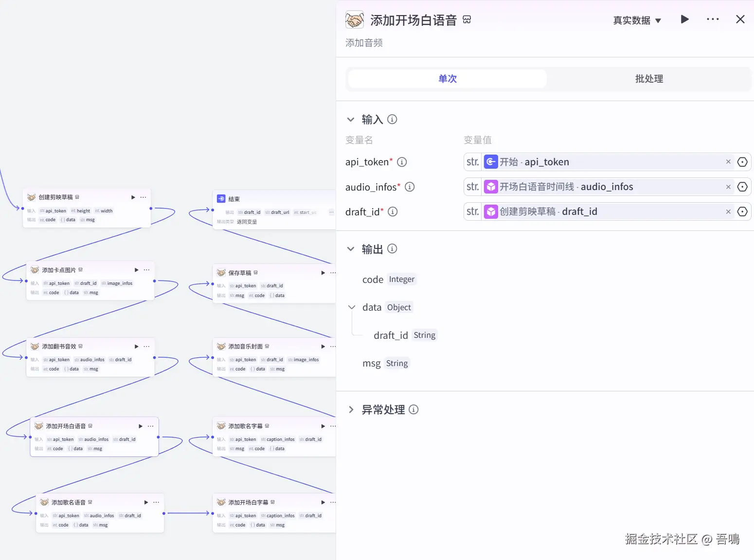Run the 保存草稿 node
This screenshot has width=754, height=560.
pyautogui.click(x=323, y=273)
